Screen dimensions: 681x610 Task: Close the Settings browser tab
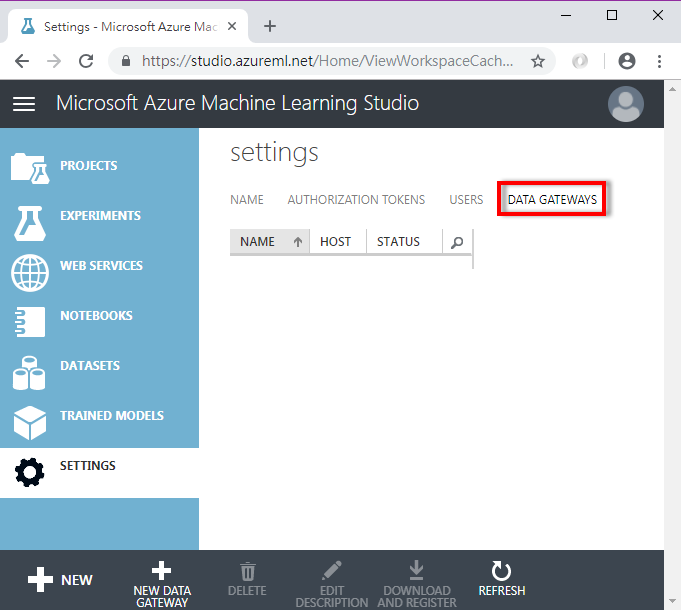tap(232, 26)
